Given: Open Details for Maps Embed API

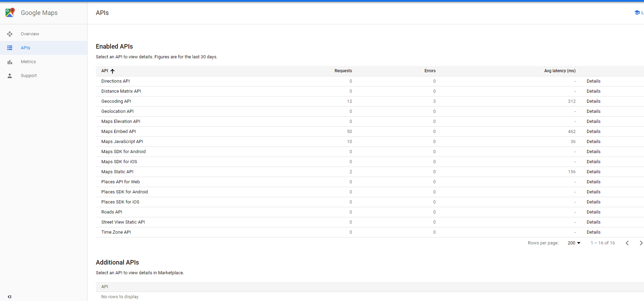Looking at the screenshot, I should (x=593, y=132).
